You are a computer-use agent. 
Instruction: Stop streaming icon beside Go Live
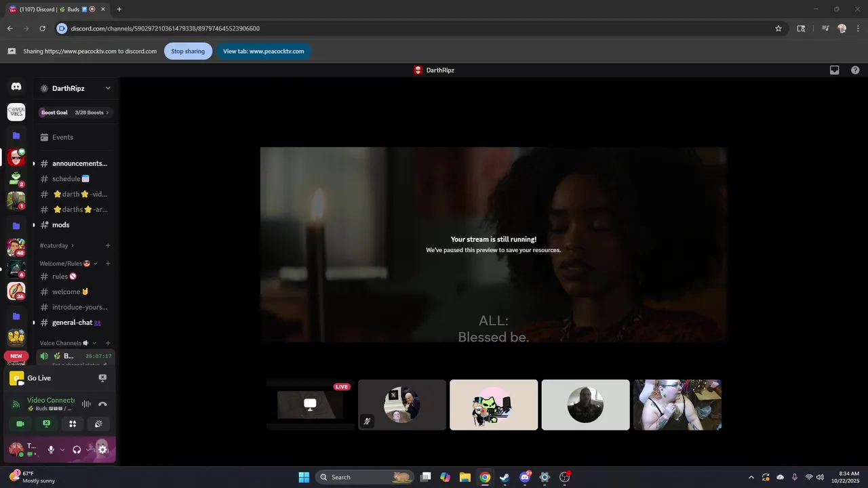tap(102, 378)
